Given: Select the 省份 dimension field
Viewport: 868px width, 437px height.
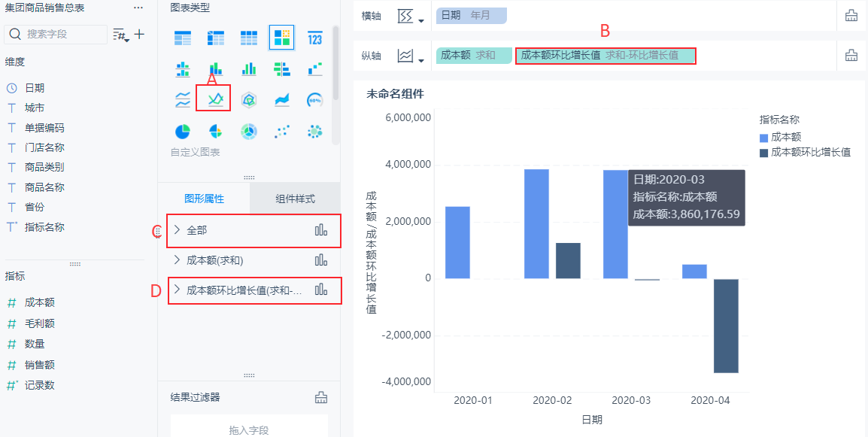Looking at the screenshot, I should [x=35, y=207].
